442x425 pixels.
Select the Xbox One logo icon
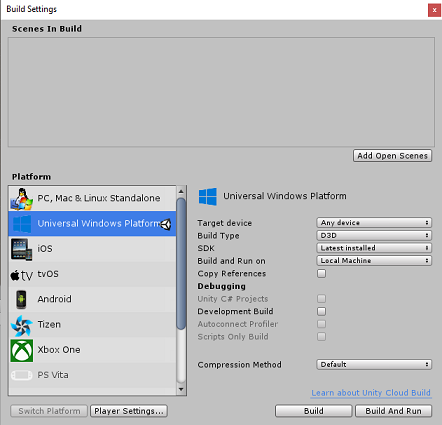click(22, 350)
